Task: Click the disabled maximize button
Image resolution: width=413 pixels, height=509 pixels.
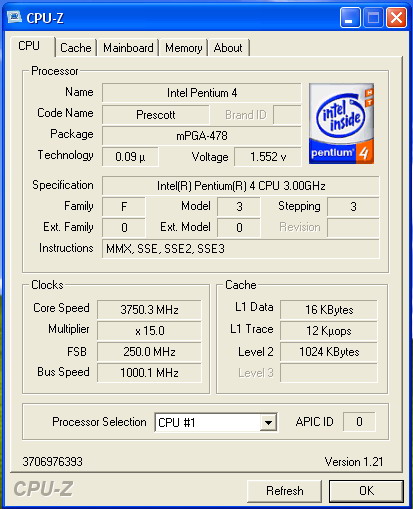Action: [373, 17]
